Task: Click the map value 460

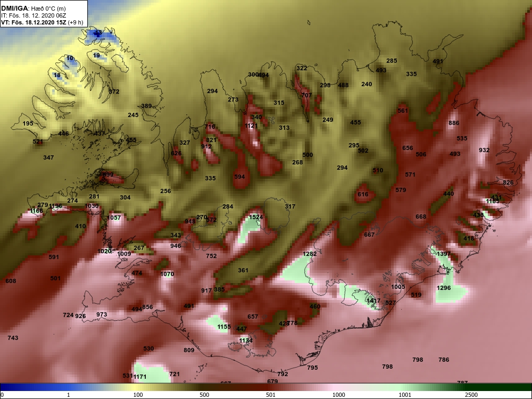Action: point(315,306)
